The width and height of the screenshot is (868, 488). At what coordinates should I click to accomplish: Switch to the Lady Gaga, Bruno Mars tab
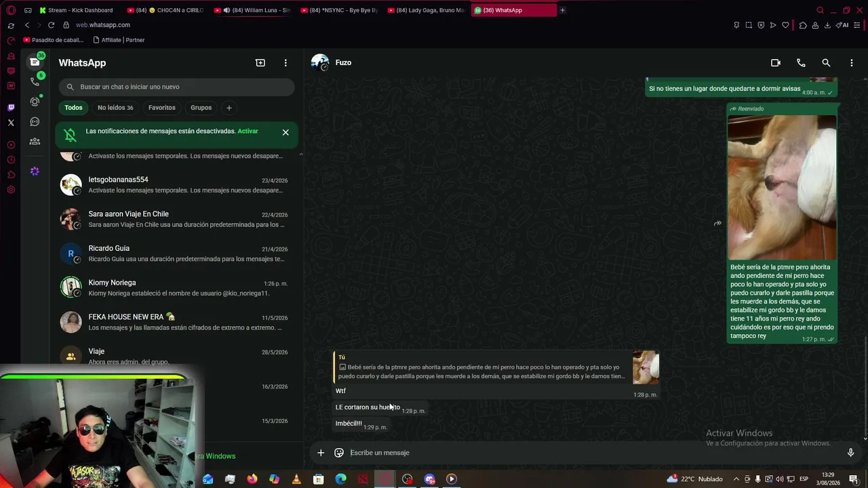click(x=426, y=10)
